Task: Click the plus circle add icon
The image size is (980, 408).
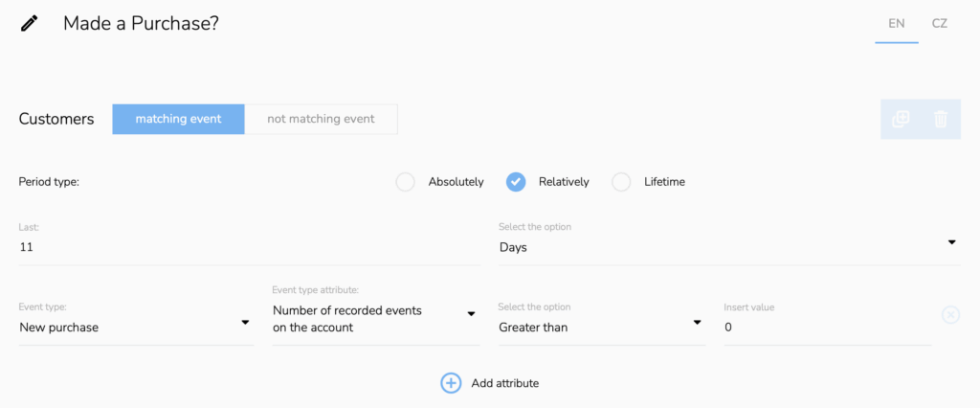Action: coord(451,383)
